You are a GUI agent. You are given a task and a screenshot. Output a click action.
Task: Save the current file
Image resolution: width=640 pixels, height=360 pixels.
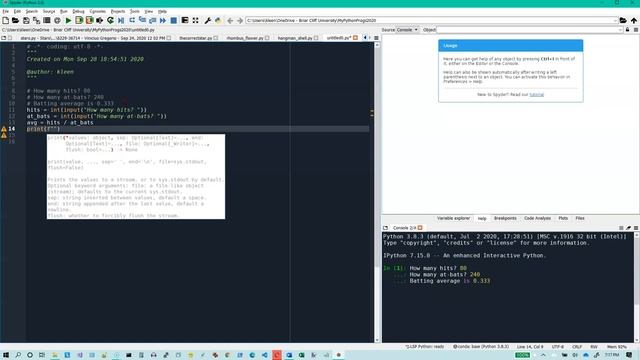pos(26,20)
